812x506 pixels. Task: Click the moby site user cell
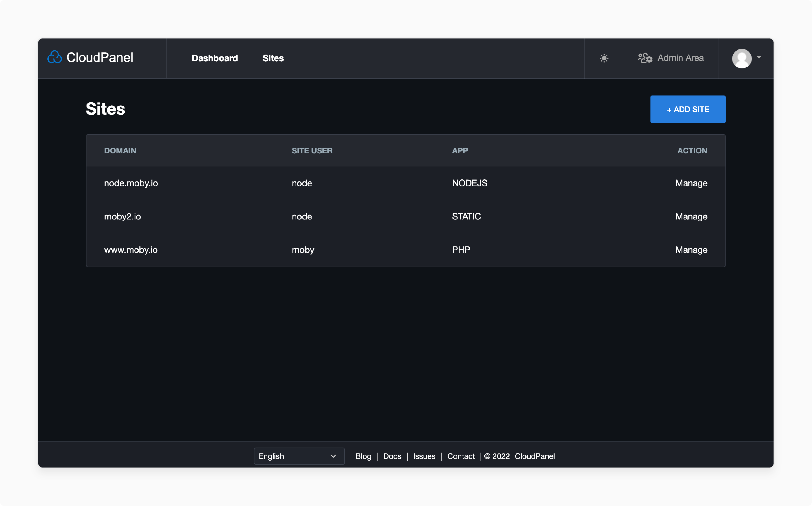tap(303, 250)
